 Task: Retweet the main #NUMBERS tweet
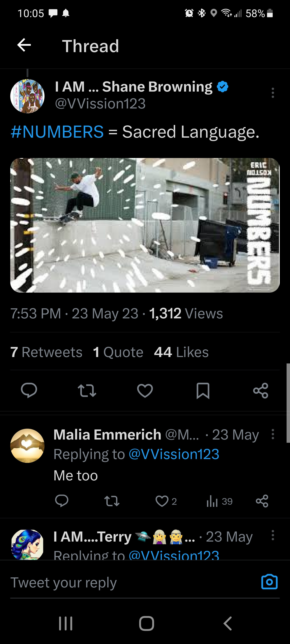click(x=87, y=390)
